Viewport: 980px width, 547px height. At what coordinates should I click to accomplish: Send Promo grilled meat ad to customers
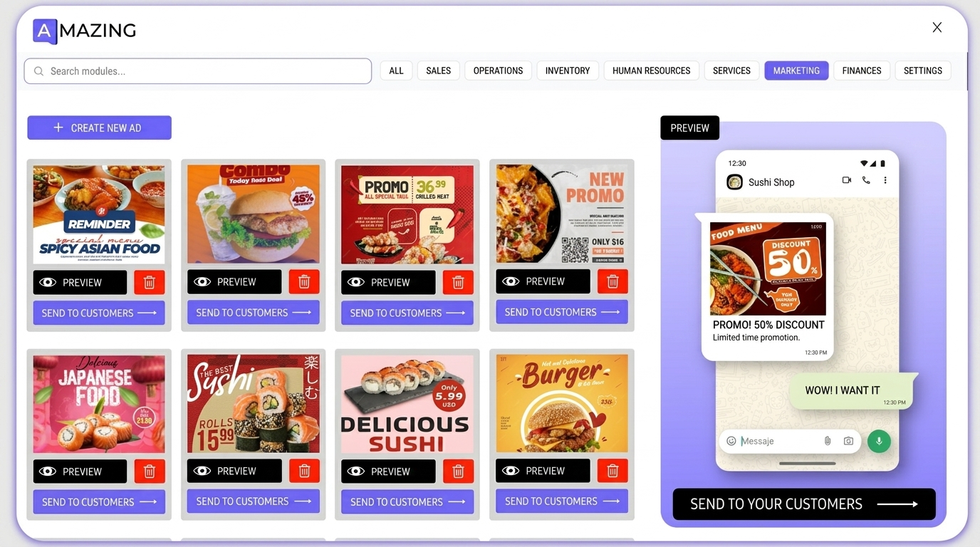tap(407, 313)
